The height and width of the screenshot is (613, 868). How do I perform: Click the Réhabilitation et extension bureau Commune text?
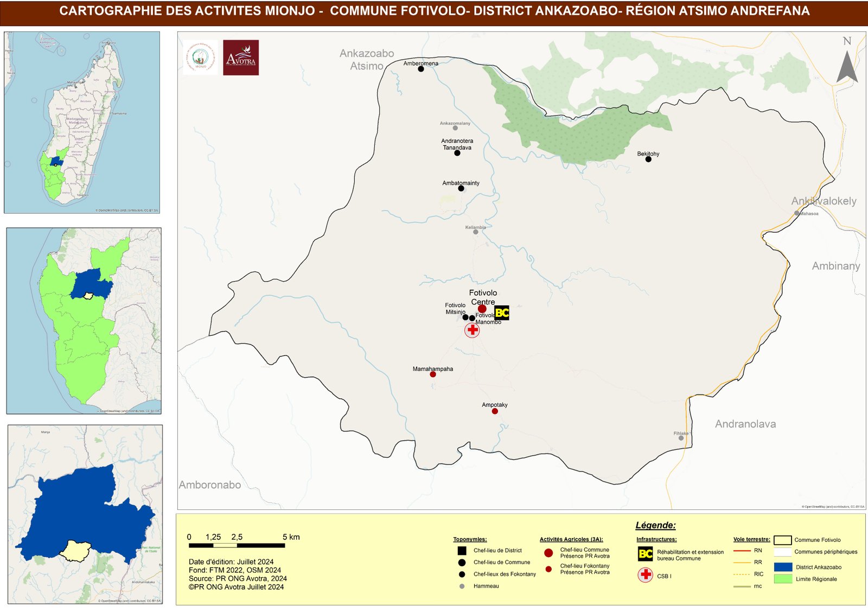[x=690, y=555]
